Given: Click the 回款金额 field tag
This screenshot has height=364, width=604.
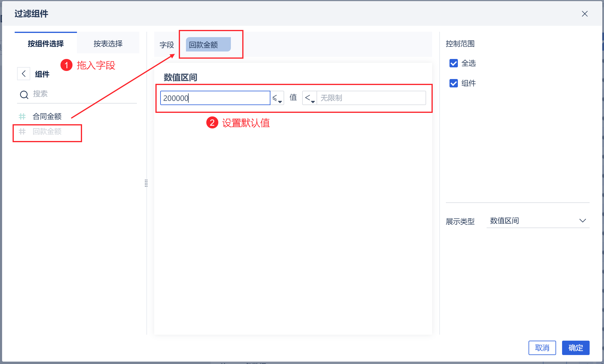Looking at the screenshot, I should (208, 45).
